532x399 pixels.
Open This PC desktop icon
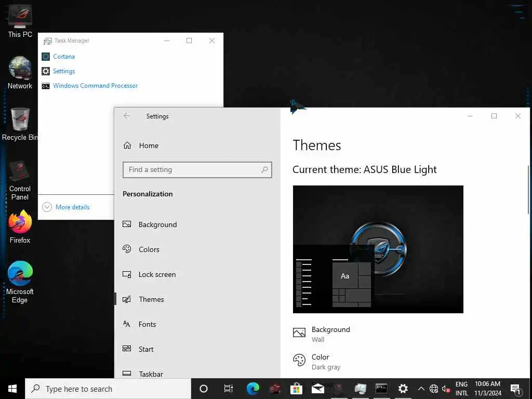click(x=20, y=21)
